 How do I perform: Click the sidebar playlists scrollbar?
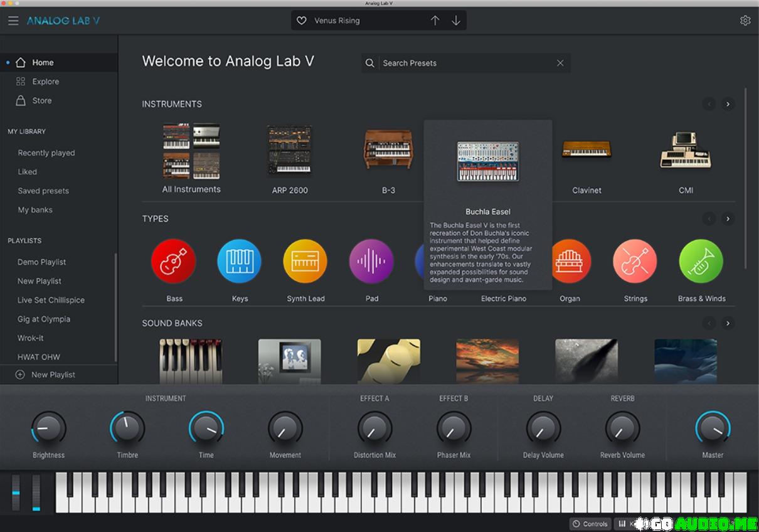pyautogui.click(x=115, y=307)
